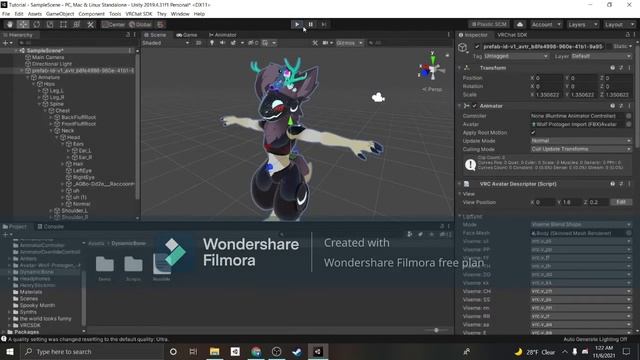Toggle scene audio speaker icon
This screenshot has height=360, width=640.
point(222,42)
